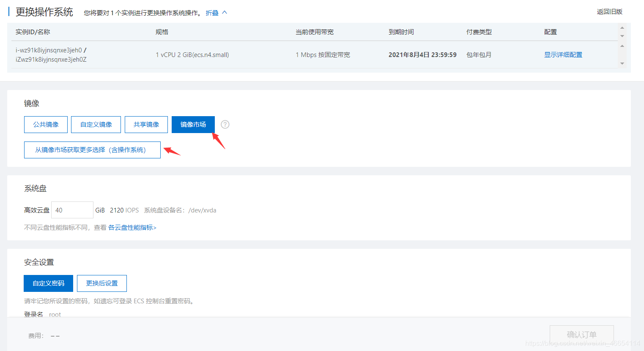Viewport: 644px width, 351px height.
Task: Select the 共享镜像 image tab
Action: click(x=146, y=125)
